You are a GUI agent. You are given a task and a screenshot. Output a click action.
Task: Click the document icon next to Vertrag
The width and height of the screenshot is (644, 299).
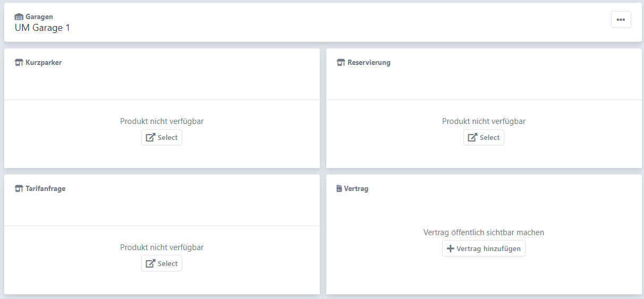[x=340, y=189]
